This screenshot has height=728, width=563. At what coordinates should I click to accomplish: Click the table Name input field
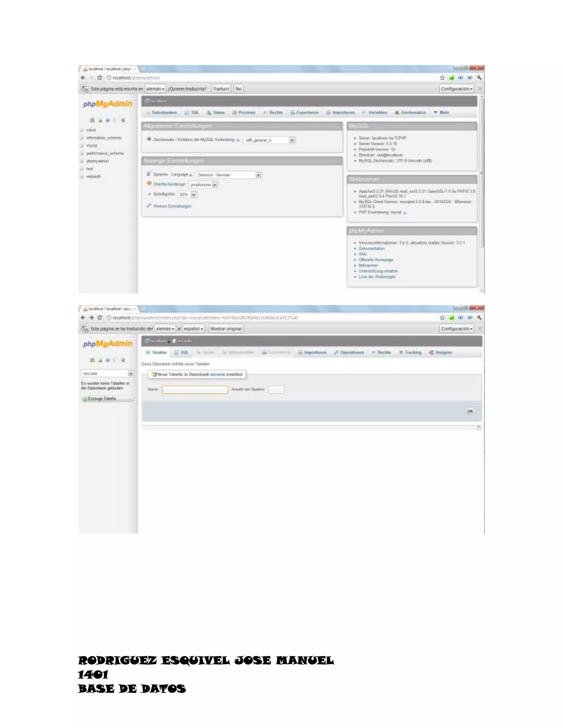(195, 390)
